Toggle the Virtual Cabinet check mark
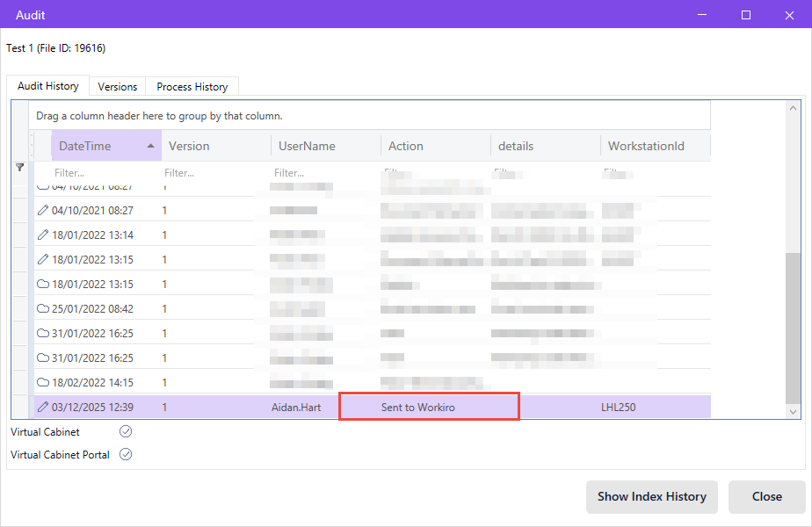The width and height of the screenshot is (812, 527). click(126, 431)
